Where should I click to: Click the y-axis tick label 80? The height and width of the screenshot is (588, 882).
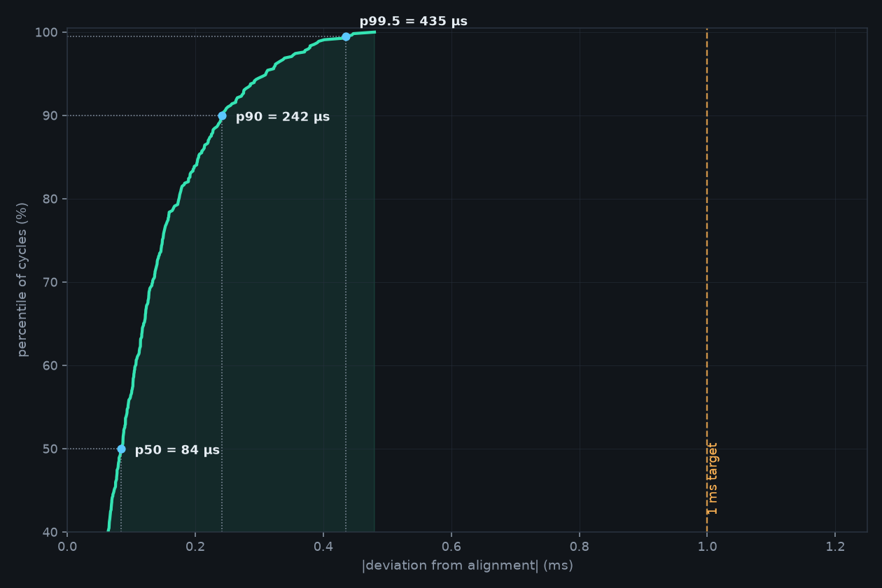50,199
